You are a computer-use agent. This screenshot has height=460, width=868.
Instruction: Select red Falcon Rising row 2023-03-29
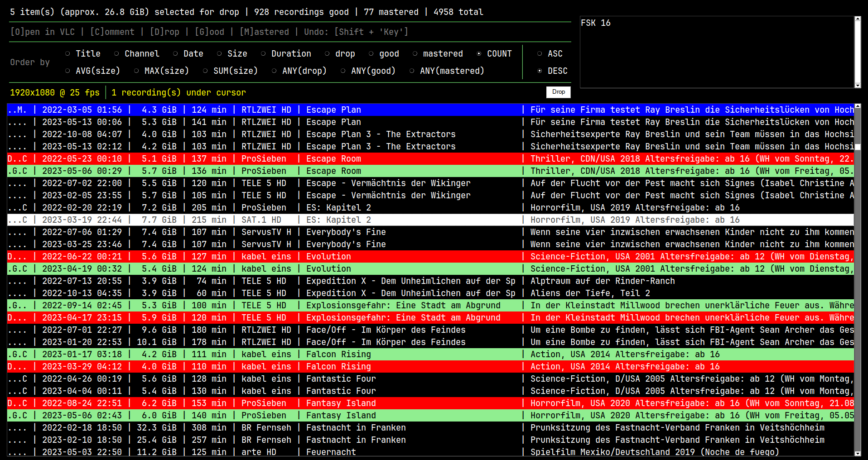pyautogui.click(x=430, y=366)
